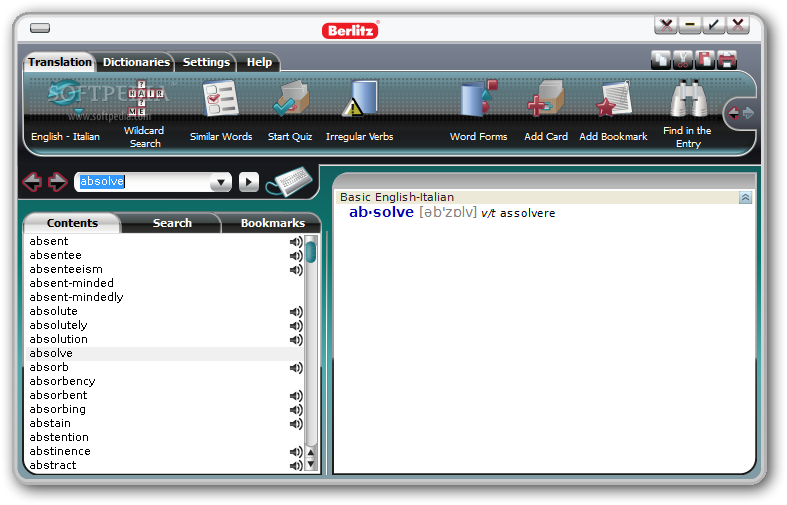
Task: Click the translation assolvere
Action: click(528, 213)
